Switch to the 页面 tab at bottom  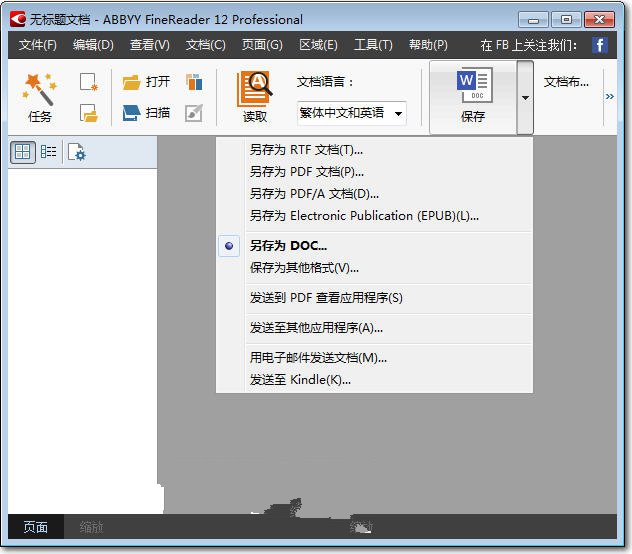click(35, 527)
